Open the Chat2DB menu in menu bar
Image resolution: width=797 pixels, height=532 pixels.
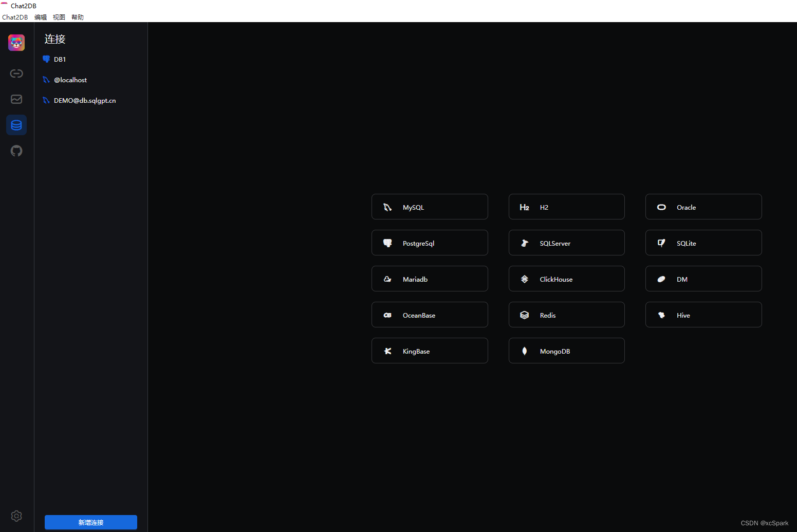tap(15, 17)
